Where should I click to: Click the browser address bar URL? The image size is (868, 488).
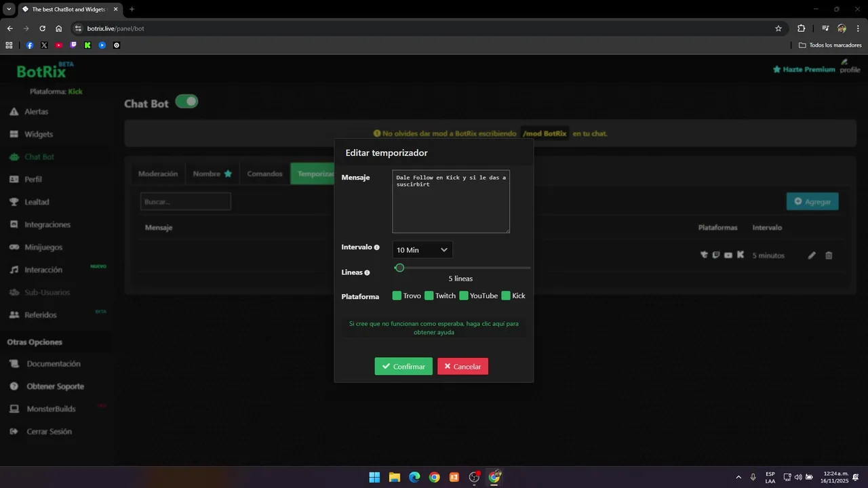coord(116,28)
